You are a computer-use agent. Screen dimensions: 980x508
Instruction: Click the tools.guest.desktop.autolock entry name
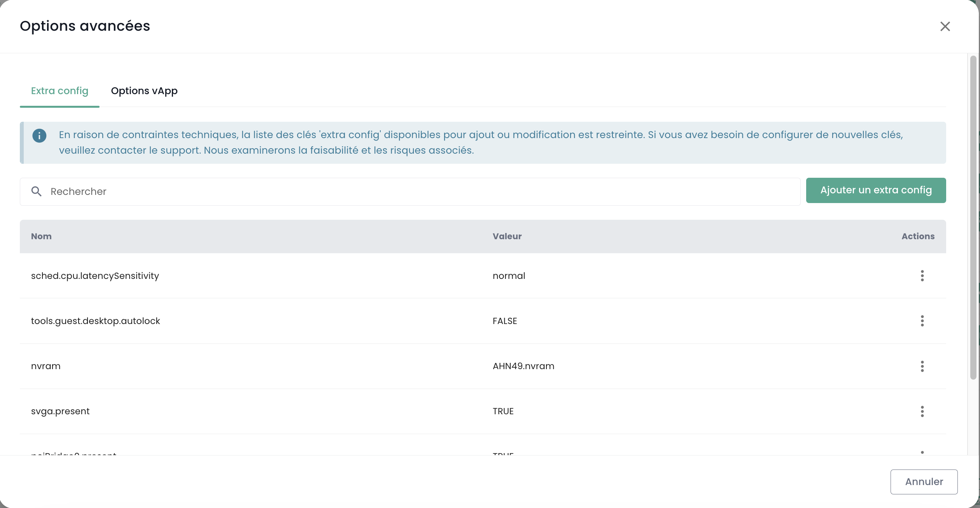pyautogui.click(x=95, y=321)
